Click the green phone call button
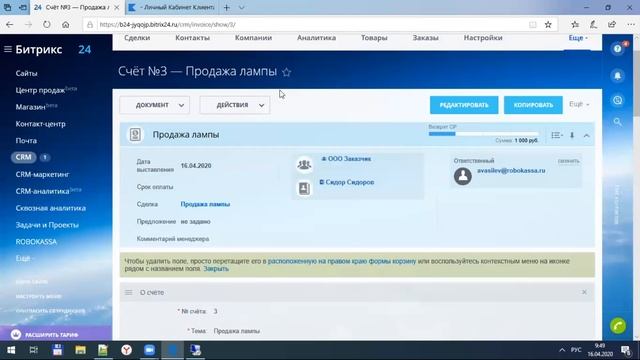The width and height of the screenshot is (640, 360). pyautogui.click(x=618, y=326)
